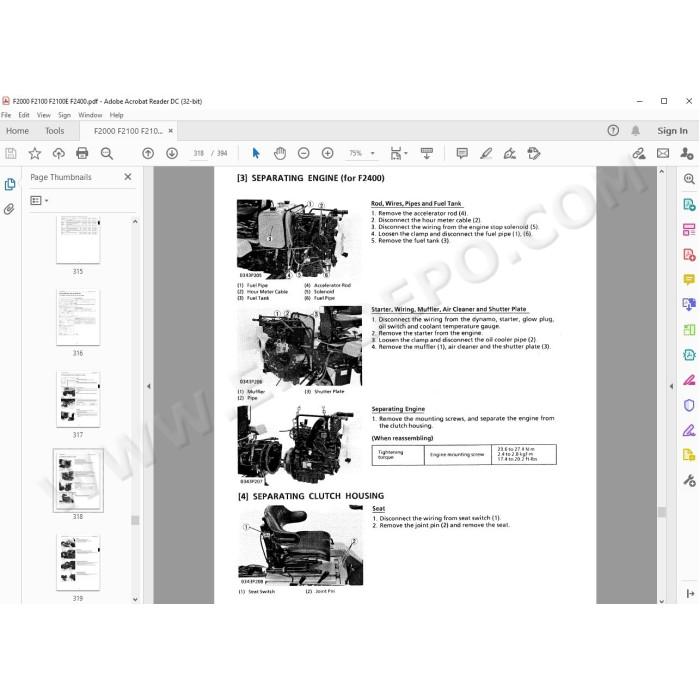The image size is (700, 700).
Task: Open the Fill & Sign tool
Action: 510,154
